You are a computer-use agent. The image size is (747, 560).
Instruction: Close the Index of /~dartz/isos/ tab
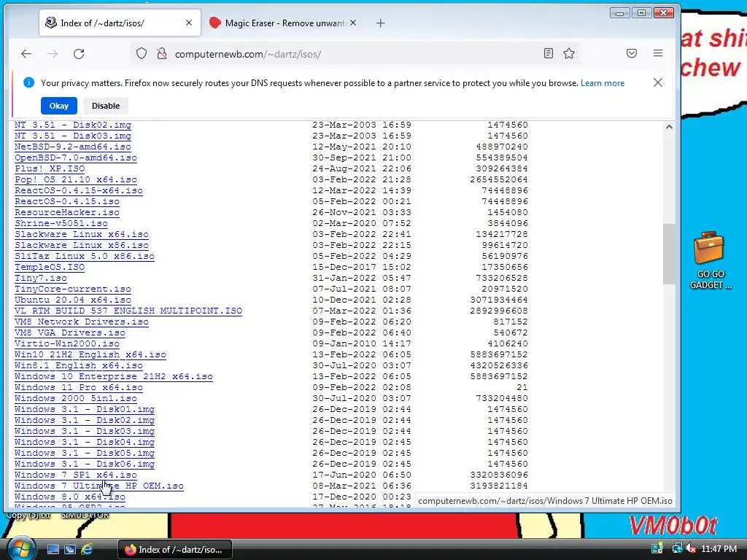189,23
